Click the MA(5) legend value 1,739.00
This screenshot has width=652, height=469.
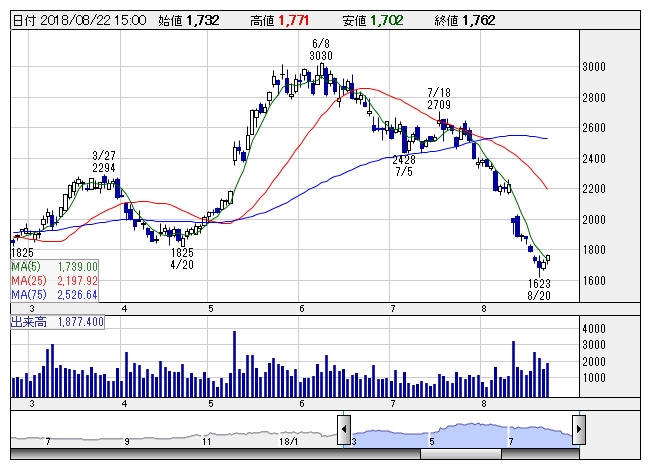pos(77,267)
